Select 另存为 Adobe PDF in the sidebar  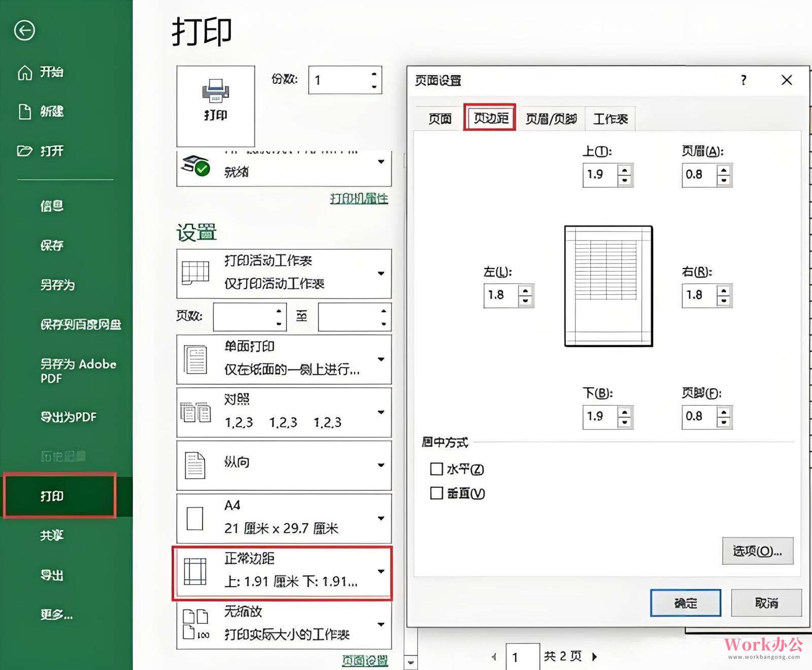tap(78, 371)
